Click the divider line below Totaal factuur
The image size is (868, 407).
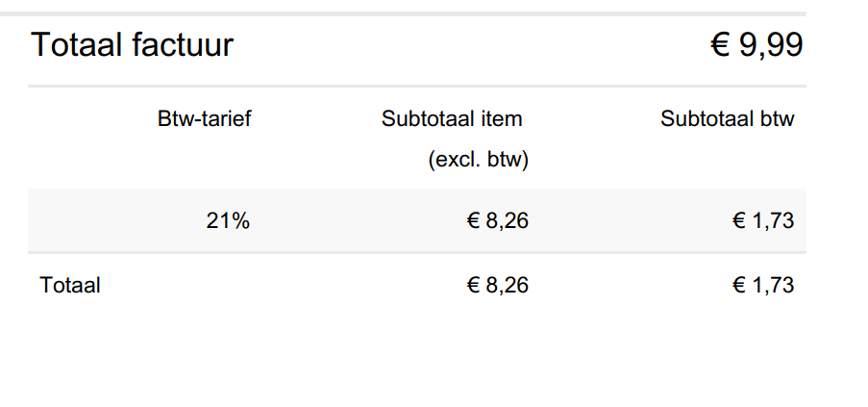point(417,87)
